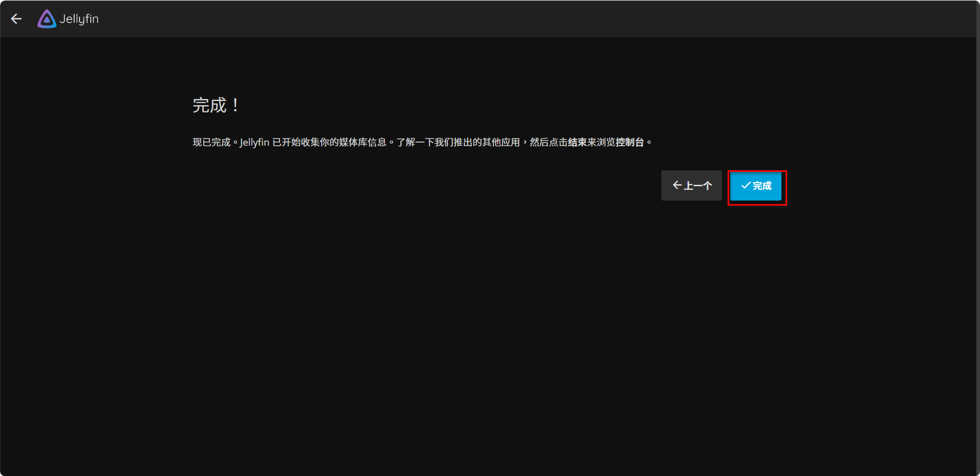Click the blank dark area below the buttons
The height and width of the screenshot is (476, 980).
(x=487, y=333)
